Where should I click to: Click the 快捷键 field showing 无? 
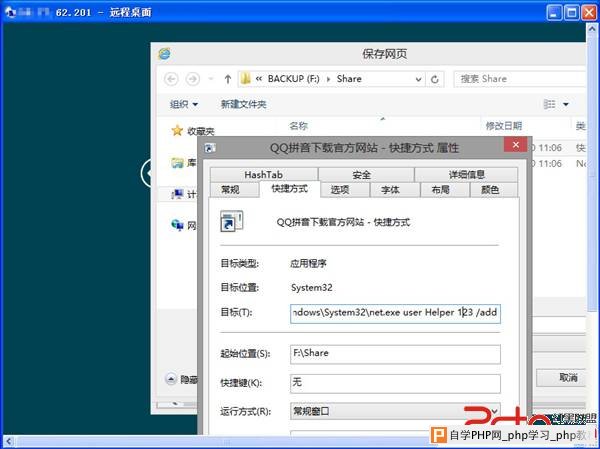tap(395, 383)
